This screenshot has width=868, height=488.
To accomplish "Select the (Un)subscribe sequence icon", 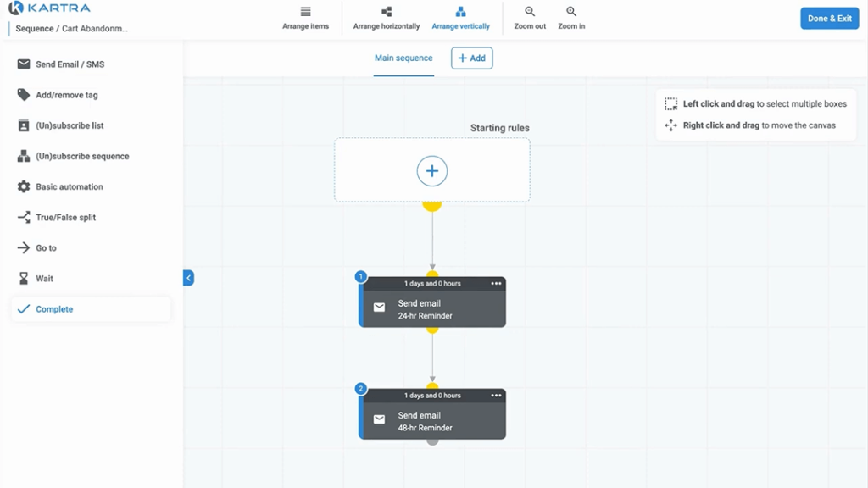I will point(23,156).
